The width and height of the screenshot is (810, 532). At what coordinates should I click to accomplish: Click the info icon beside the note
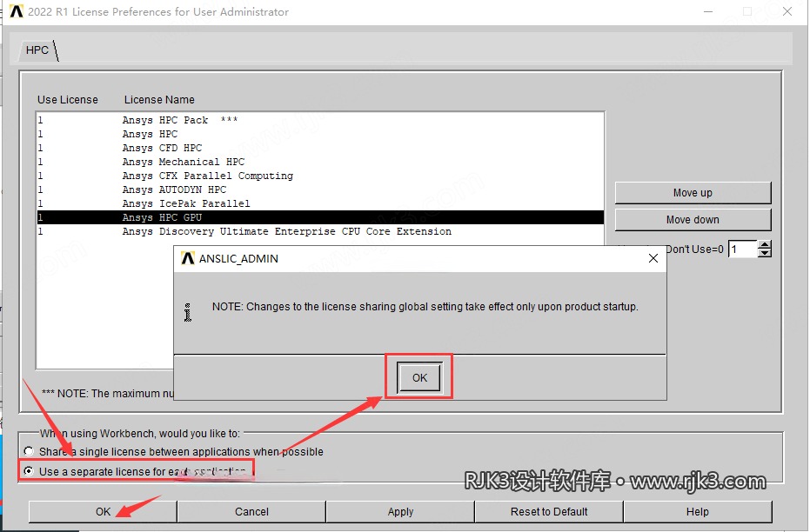(188, 312)
